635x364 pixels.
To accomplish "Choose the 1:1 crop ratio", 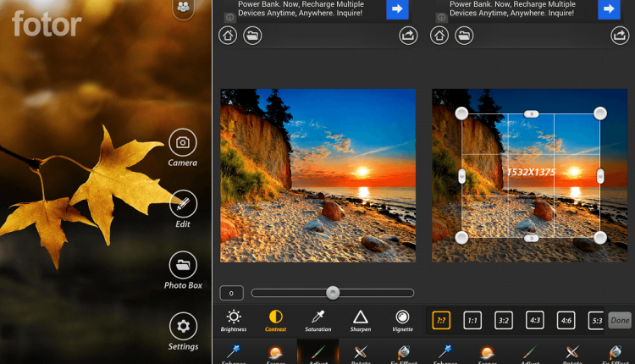I will pyautogui.click(x=472, y=320).
